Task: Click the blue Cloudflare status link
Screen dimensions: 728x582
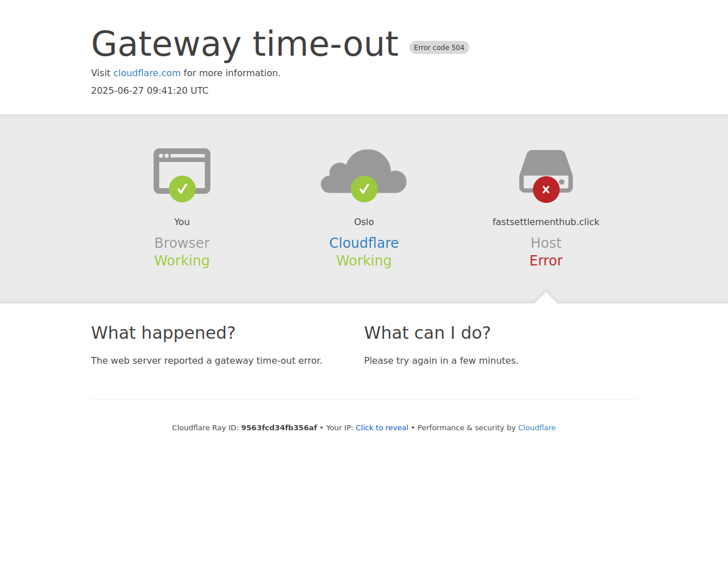Action: [x=364, y=243]
